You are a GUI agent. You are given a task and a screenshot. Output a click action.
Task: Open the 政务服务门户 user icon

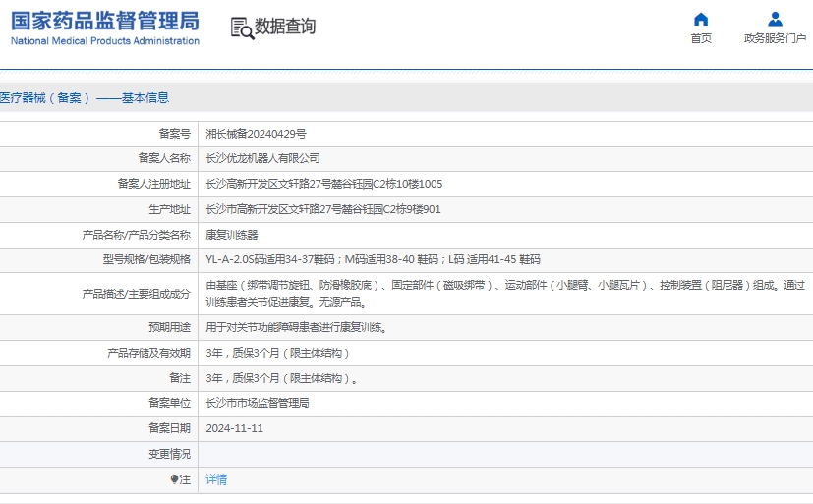click(x=775, y=20)
